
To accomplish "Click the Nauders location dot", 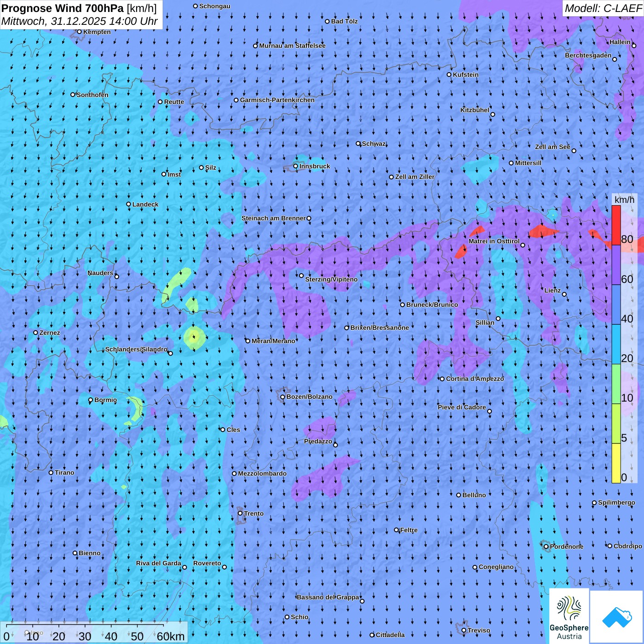I will (x=117, y=276).
